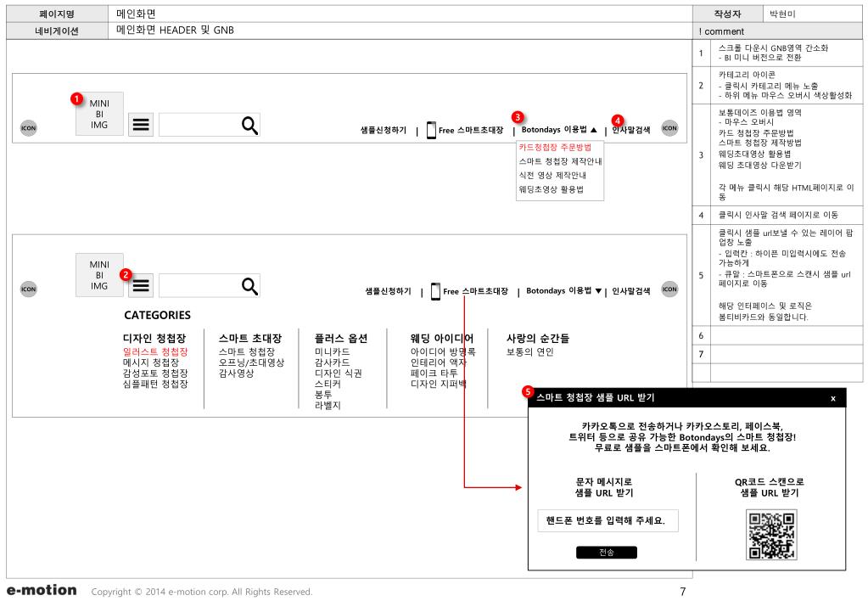868x601 pixels.
Task: Select 카드청첩장 주문방법 menu item
Action: [x=555, y=148]
